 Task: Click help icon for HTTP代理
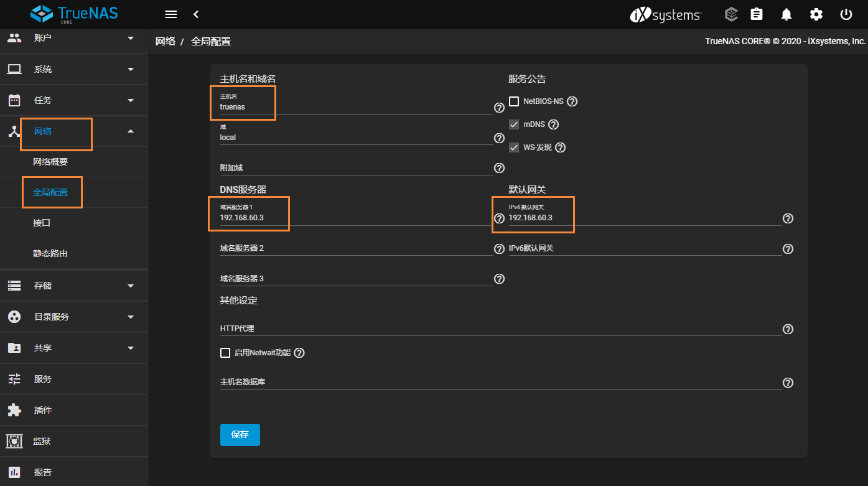(x=788, y=329)
